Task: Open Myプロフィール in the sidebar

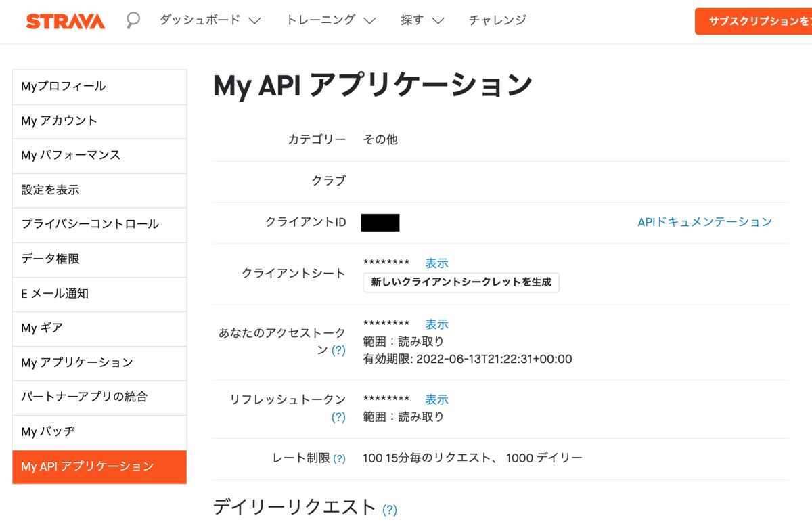Action: coord(99,87)
